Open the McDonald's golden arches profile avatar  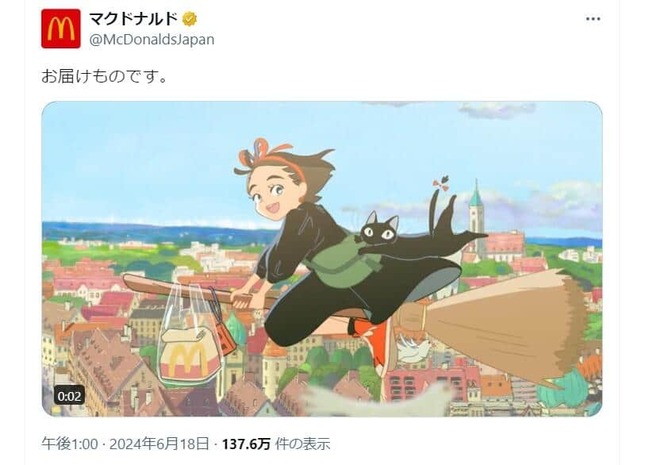pyautogui.click(x=60, y=28)
